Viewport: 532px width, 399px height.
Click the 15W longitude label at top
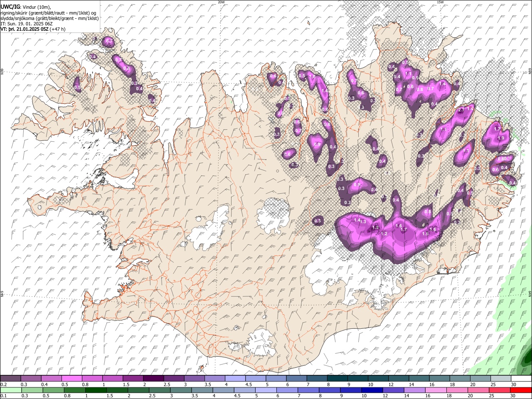pos(440,2)
